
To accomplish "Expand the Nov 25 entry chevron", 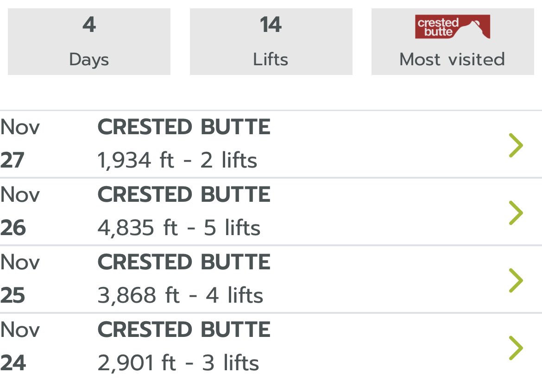I will pyautogui.click(x=516, y=280).
